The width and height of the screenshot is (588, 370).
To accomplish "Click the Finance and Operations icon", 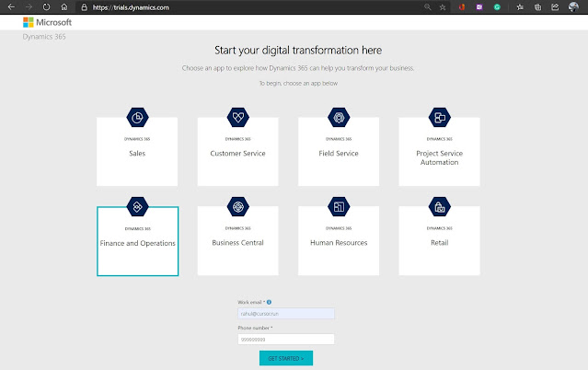I will pos(137,207).
